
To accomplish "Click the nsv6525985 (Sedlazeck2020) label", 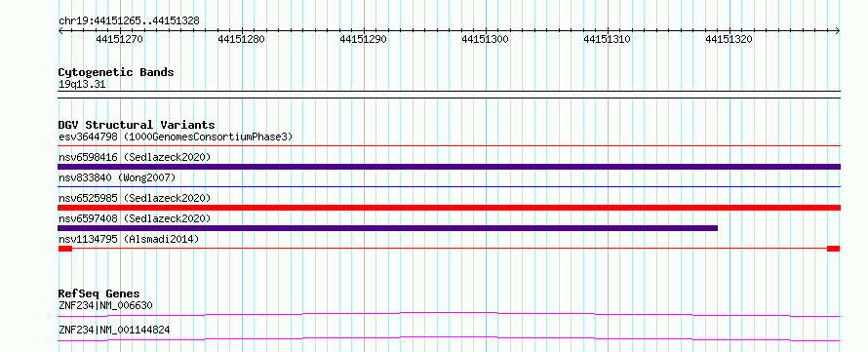I will point(135,198).
